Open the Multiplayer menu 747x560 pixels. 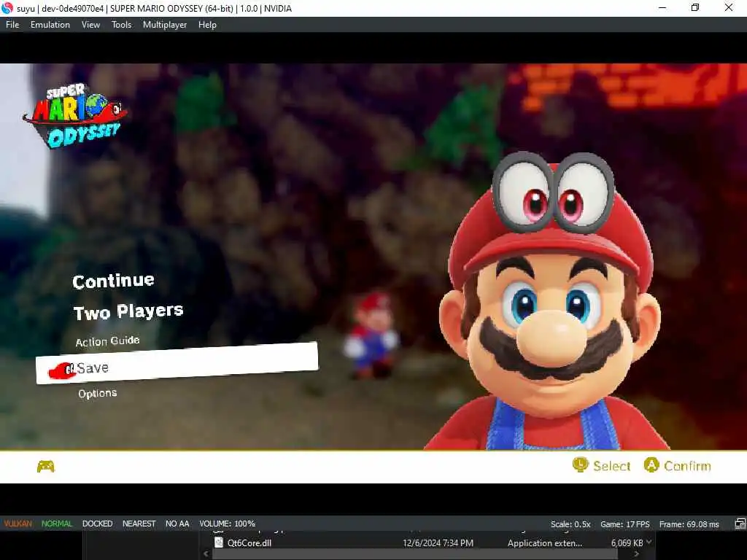165,25
